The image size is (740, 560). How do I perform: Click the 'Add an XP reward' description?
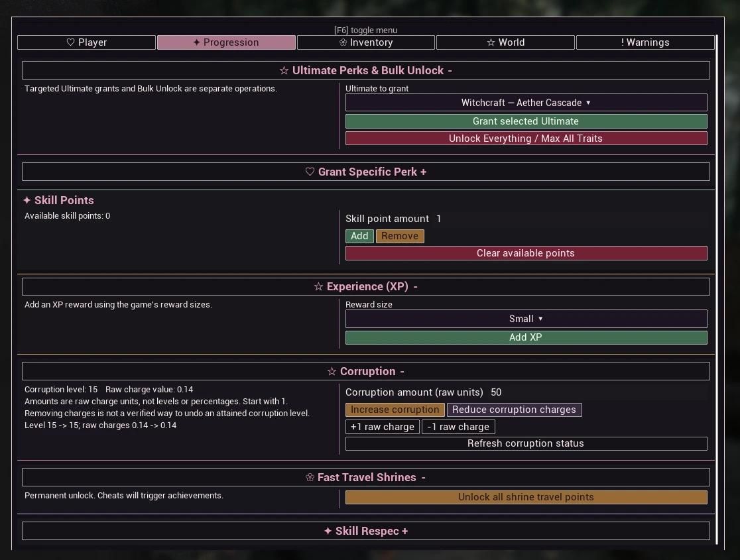pyautogui.click(x=119, y=305)
